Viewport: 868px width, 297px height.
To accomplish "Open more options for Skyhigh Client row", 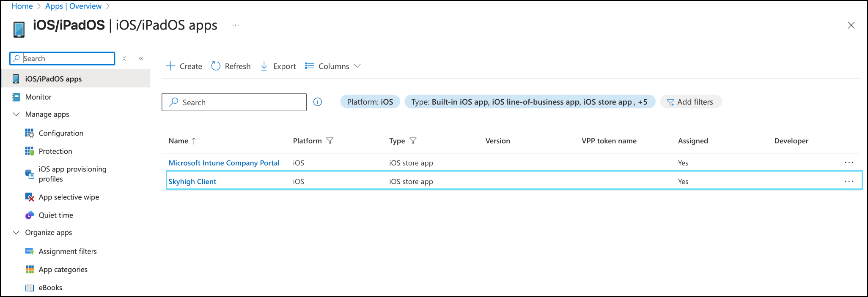I will click(849, 181).
